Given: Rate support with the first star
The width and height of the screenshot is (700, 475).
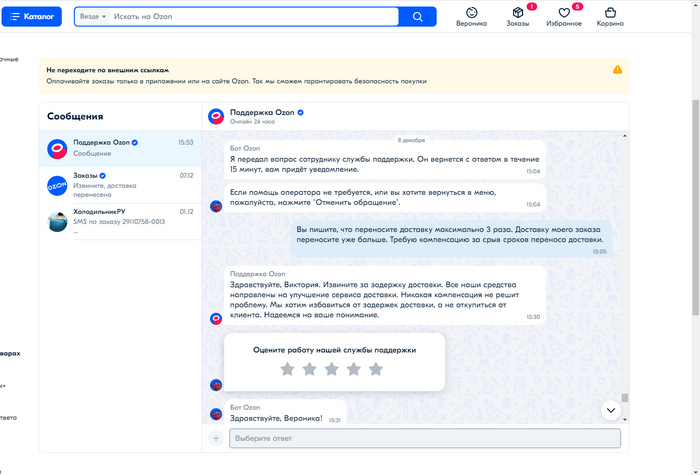Looking at the screenshot, I should [x=287, y=369].
